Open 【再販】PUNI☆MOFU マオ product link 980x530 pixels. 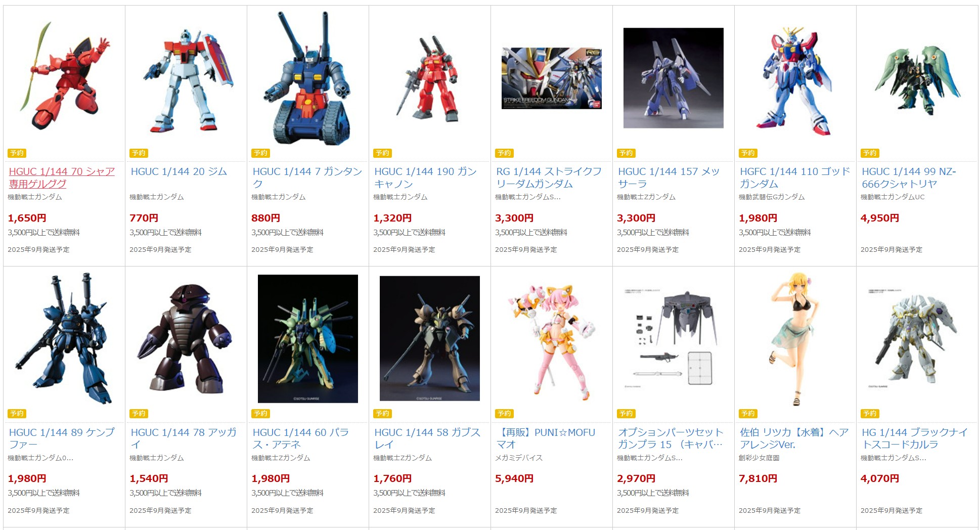coord(546,438)
